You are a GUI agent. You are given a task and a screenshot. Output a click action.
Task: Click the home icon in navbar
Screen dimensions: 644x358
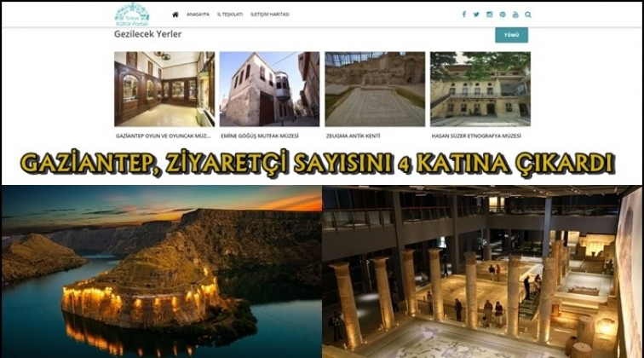(x=175, y=14)
